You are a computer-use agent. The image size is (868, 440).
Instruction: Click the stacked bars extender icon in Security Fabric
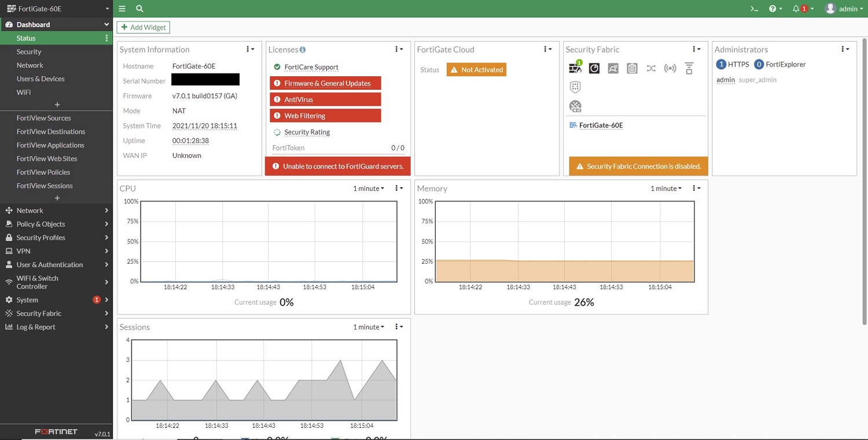click(689, 68)
